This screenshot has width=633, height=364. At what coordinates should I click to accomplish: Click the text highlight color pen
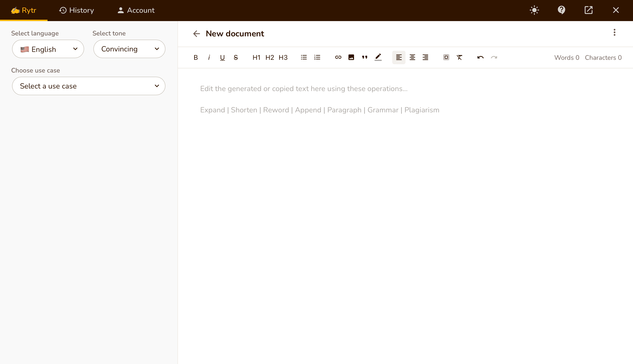pos(378,57)
